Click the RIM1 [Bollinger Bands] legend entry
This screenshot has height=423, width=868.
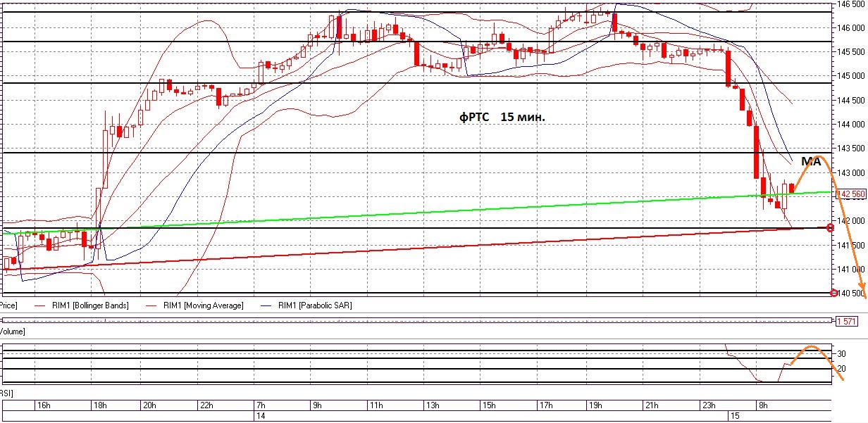tap(82, 305)
